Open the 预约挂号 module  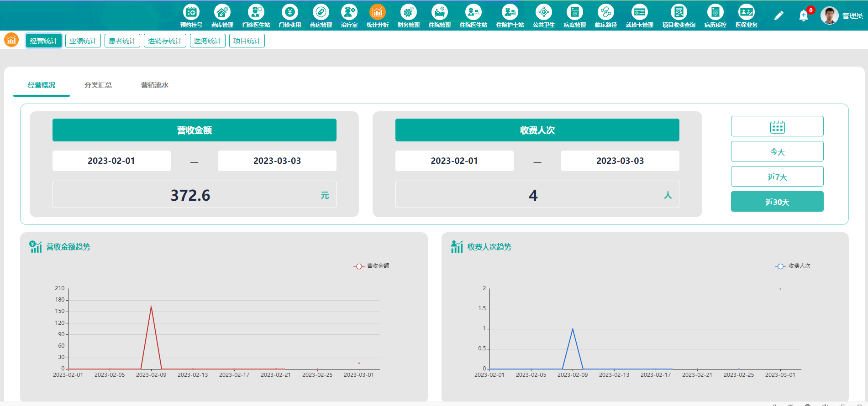coord(191,16)
